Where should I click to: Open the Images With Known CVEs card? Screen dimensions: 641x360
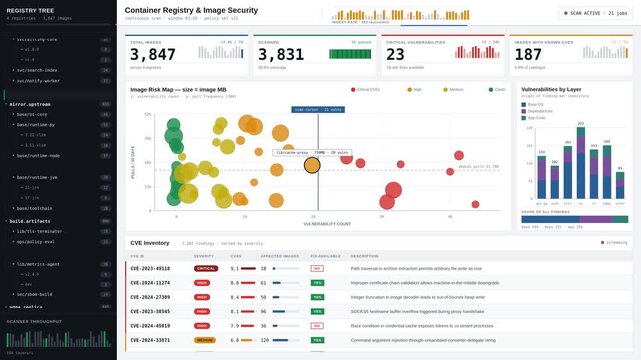[x=571, y=55]
